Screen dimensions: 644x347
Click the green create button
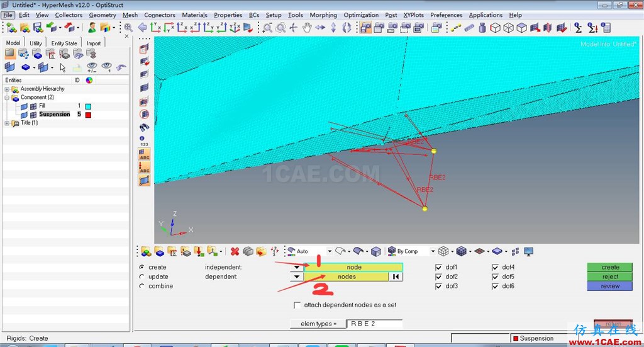(x=610, y=267)
